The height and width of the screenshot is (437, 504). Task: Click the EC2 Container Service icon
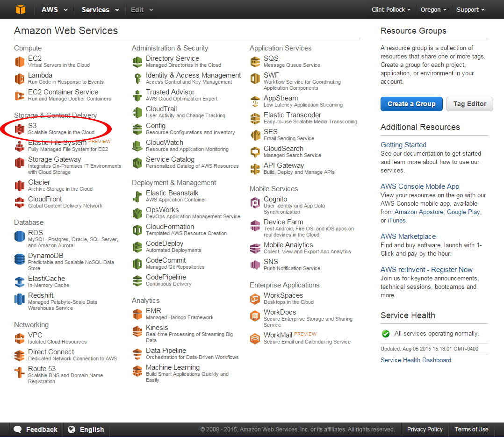[x=20, y=95]
